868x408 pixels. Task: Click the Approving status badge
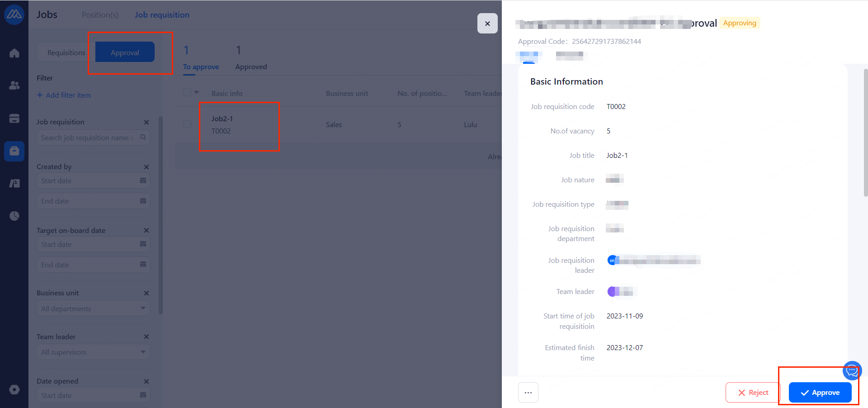[740, 23]
